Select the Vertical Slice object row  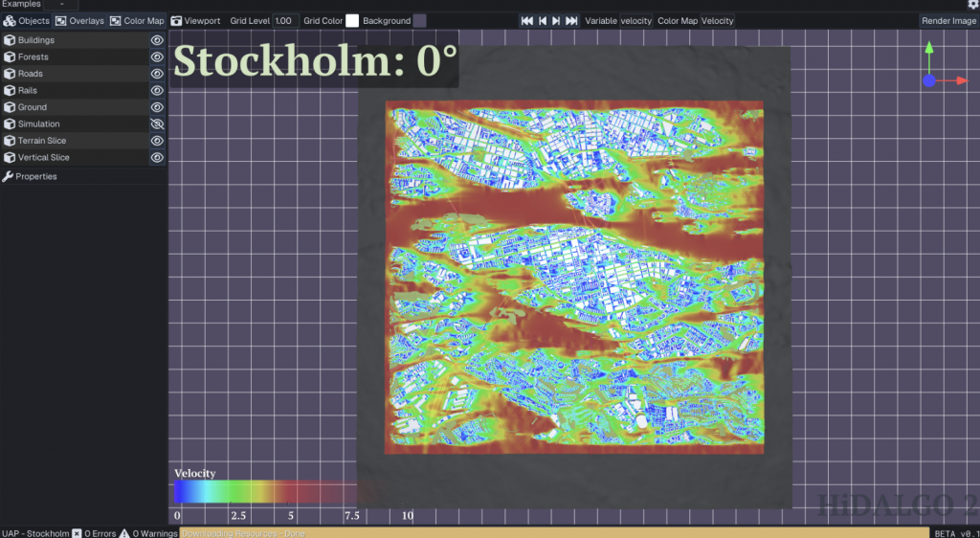75,157
